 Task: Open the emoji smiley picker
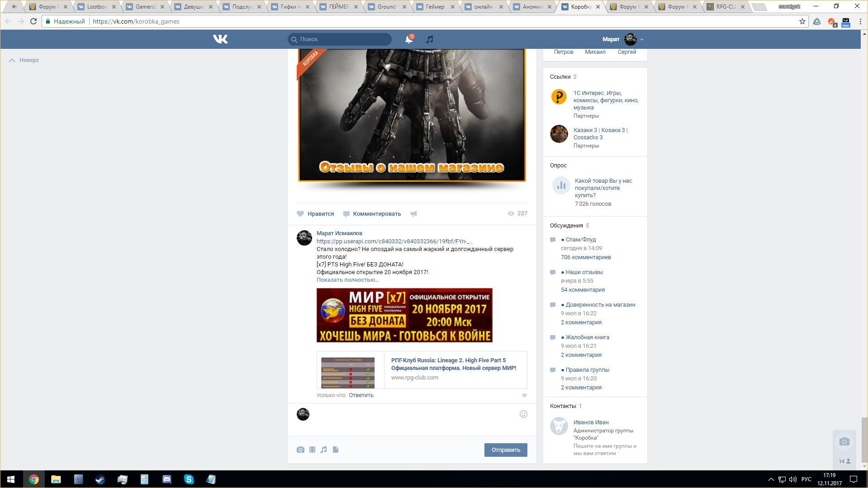523,414
